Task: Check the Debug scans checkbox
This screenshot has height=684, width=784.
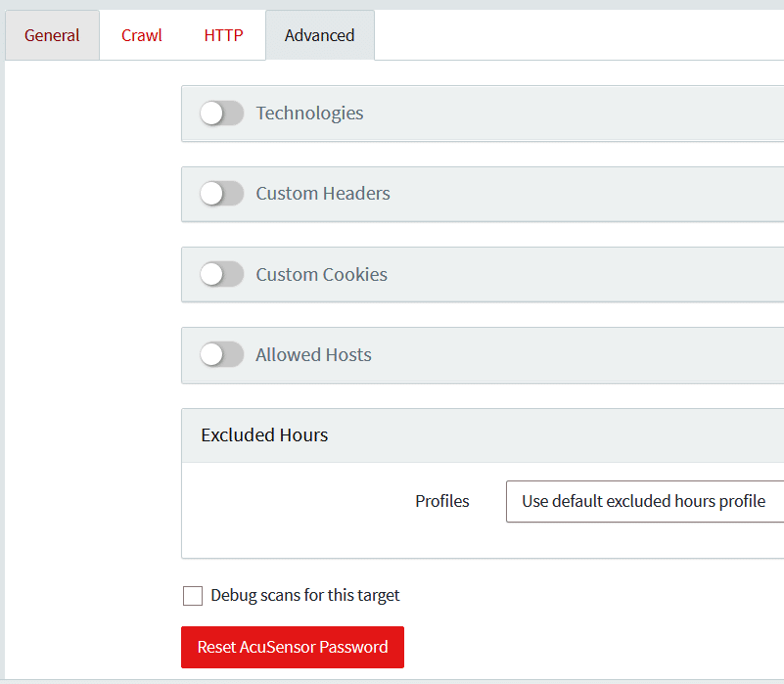Action: click(x=193, y=596)
